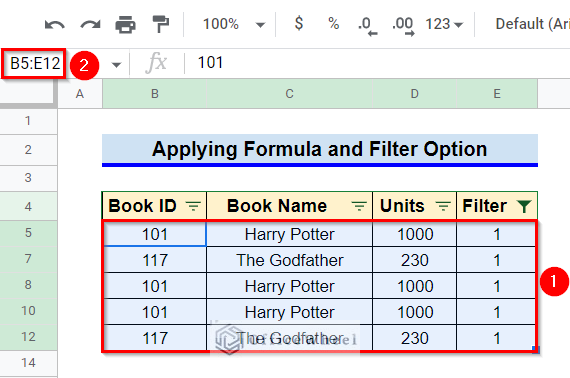
Task: Click the Print icon
Action: click(x=125, y=25)
